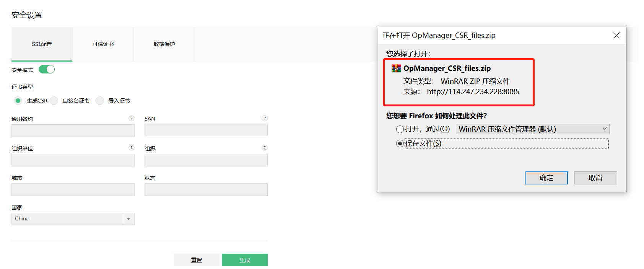644x269 pixels.
Task: Click 您想要 Firefox 如何处理此文件 text
Action: point(436,116)
